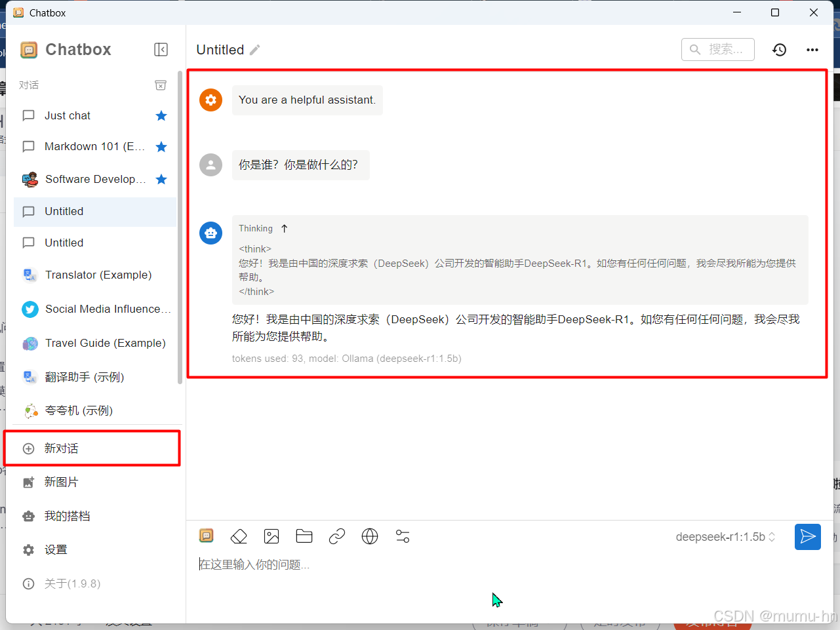Focus the message input box
Screen dimensions: 840x630
pos(510,565)
